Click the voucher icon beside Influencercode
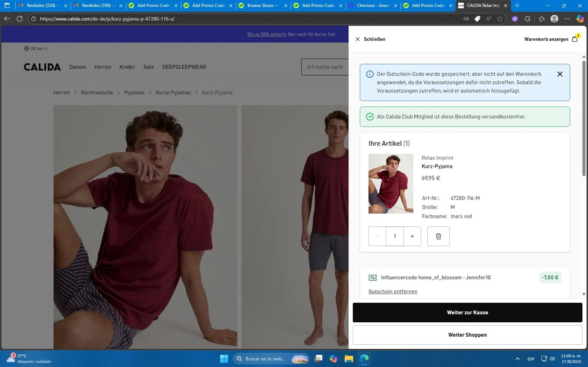This screenshot has width=588, height=367. (x=372, y=278)
